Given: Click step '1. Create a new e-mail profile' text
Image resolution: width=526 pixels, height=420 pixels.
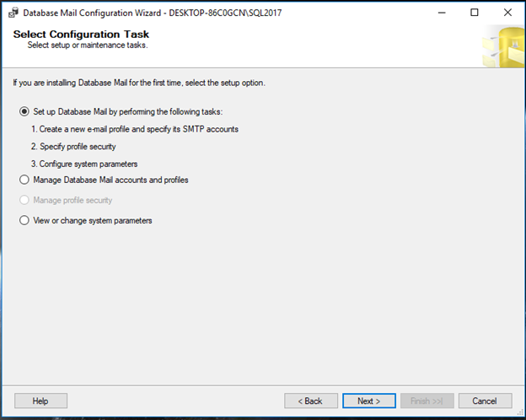Looking at the screenshot, I should [135, 129].
